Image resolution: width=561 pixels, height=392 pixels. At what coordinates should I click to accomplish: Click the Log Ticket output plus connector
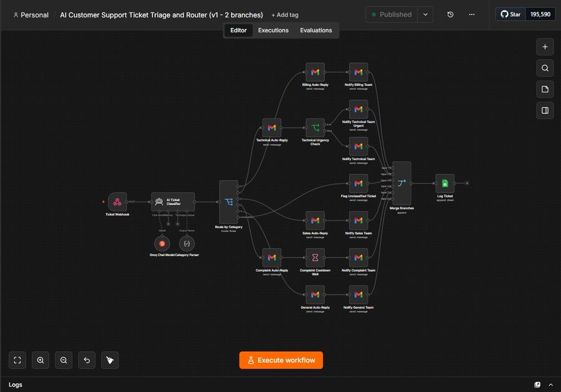tap(467, 183)
